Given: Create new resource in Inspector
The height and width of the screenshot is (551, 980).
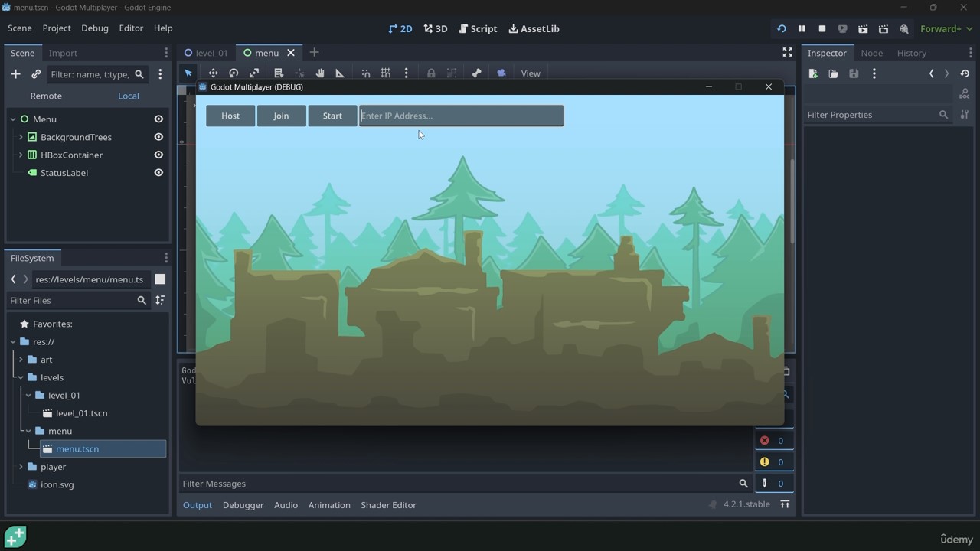Looking at the screenshot, I should [813, 73].
